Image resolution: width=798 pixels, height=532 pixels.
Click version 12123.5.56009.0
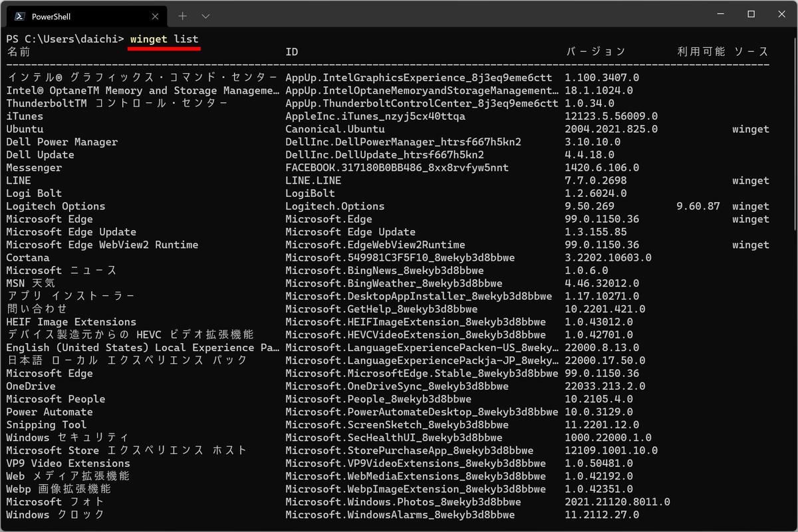click(x=612, y=116)
